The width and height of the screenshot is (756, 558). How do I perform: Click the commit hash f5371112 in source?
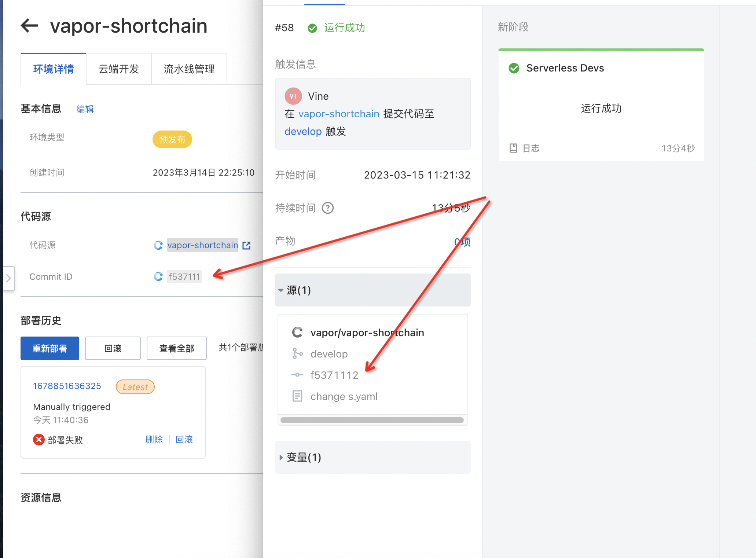334,375
